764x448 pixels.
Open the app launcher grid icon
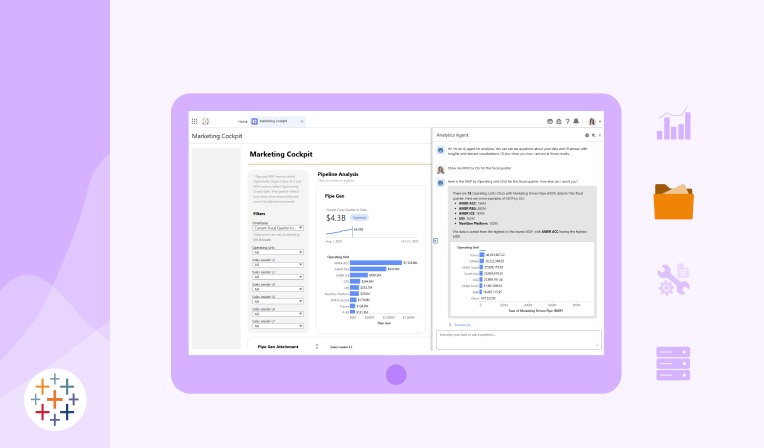tap(194, 121)
